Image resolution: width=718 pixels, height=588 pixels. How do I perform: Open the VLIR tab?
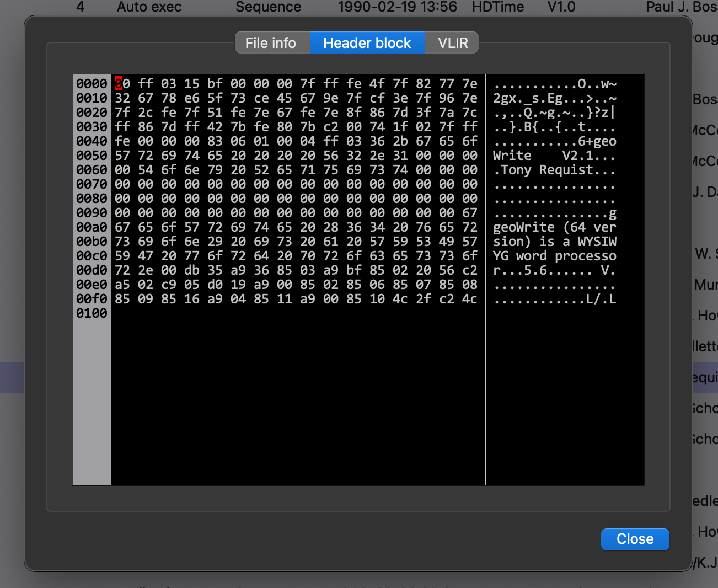coord(452,43)
